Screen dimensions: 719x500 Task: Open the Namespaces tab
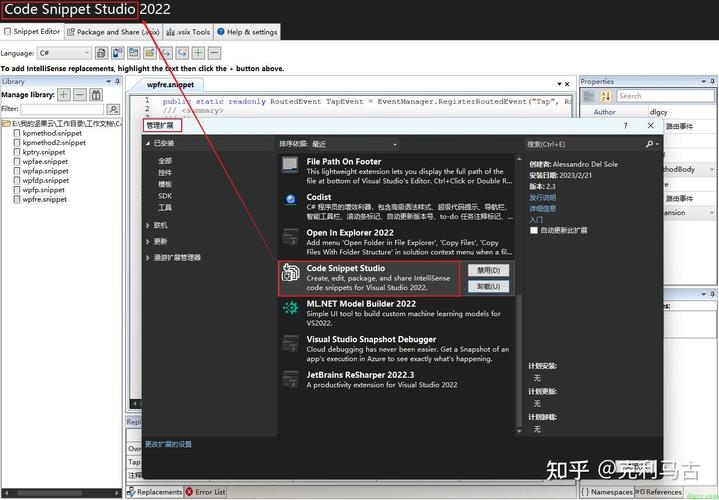tap(607, 492)
